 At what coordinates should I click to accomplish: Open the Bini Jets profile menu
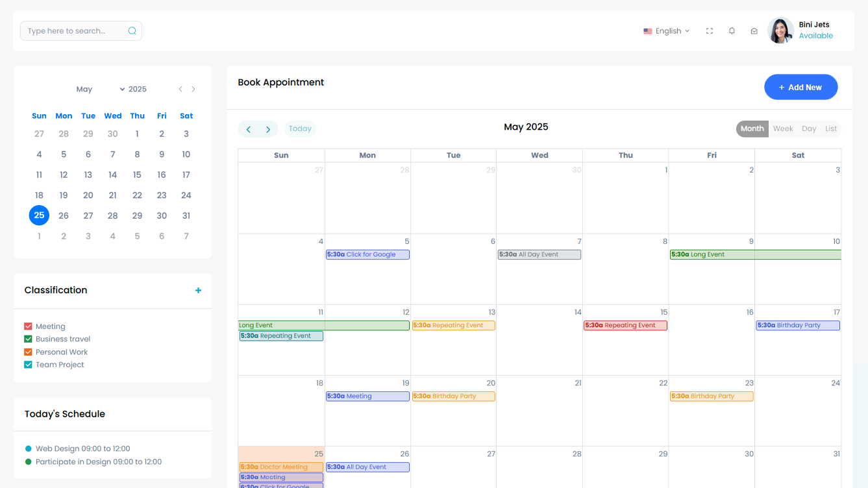coord(800,30)
